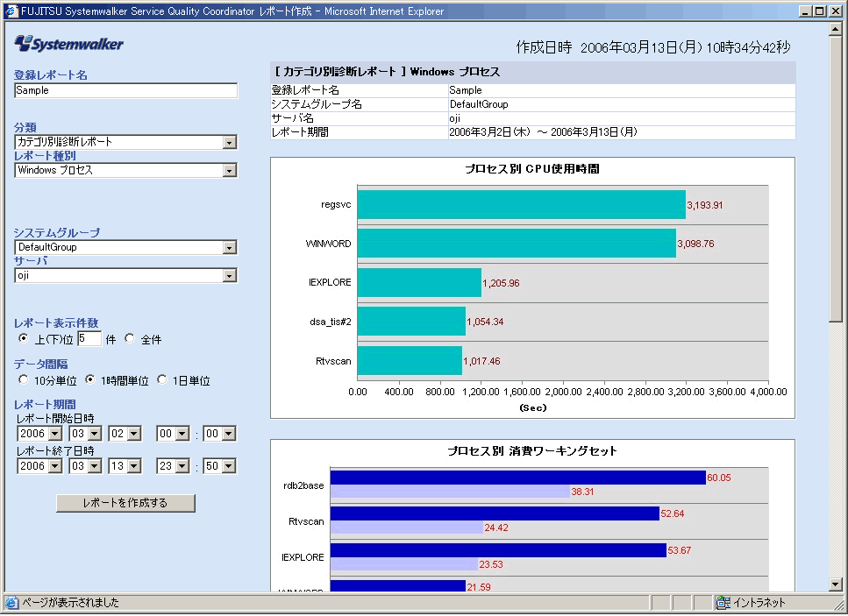The height and width of the screenshot is (616, 848).
Task: Open the report start day dropdown 02
Action: tap(125, 434)
